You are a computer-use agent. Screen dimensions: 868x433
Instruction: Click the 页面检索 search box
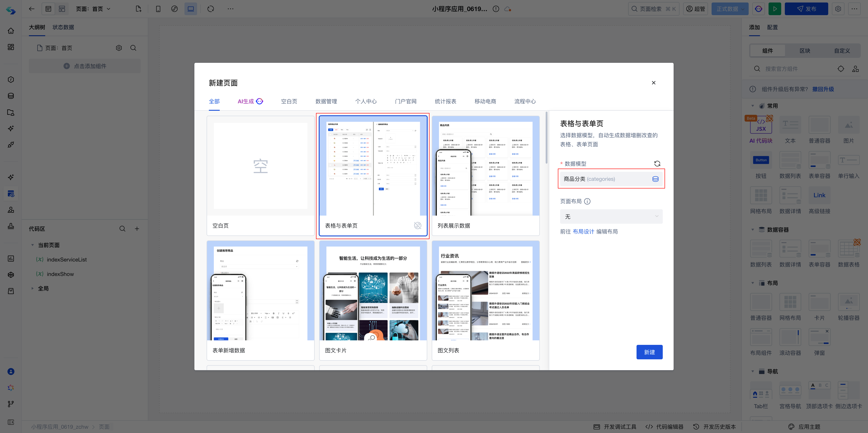click(x=653, y=9)
